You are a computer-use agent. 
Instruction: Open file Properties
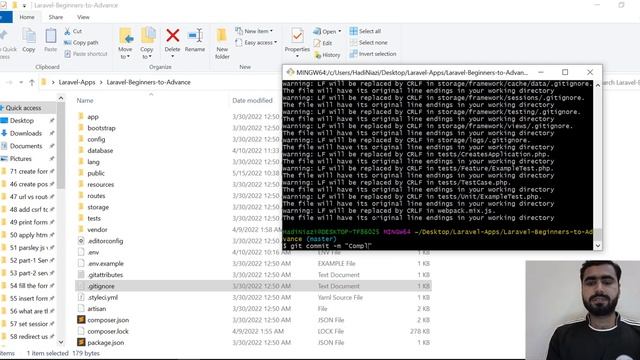(x=297, y=42)
